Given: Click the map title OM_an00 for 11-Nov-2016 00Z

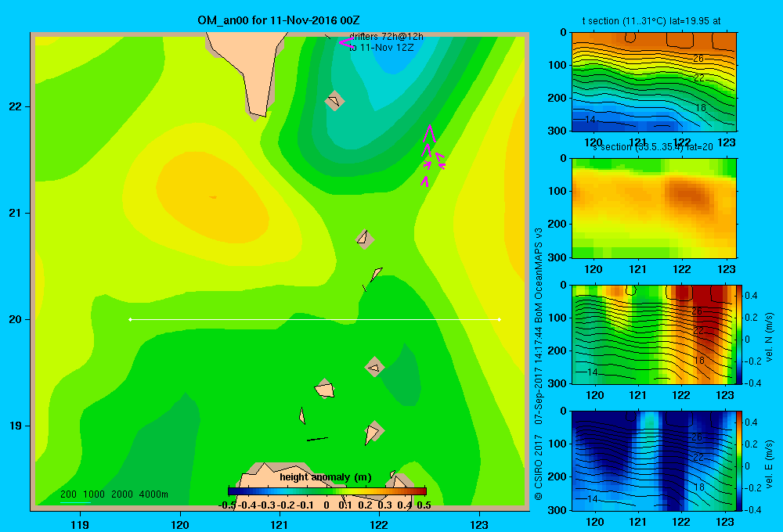Looking at the screenshot, I should [279, 20].
